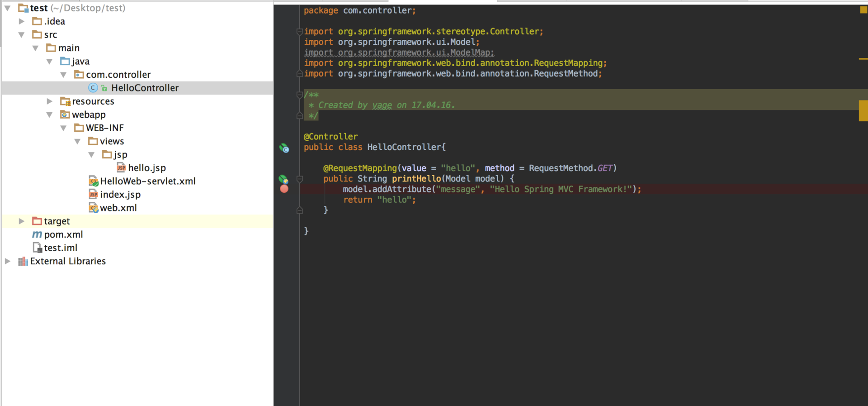
Task: Click the test.iml file icon
Action: (38, 248)
